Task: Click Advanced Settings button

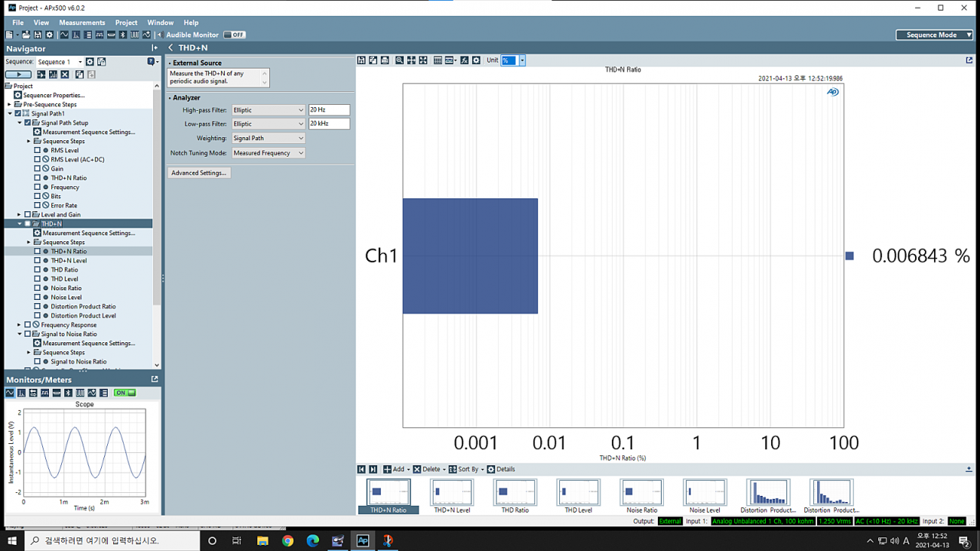Action: [x=198, y=173]
